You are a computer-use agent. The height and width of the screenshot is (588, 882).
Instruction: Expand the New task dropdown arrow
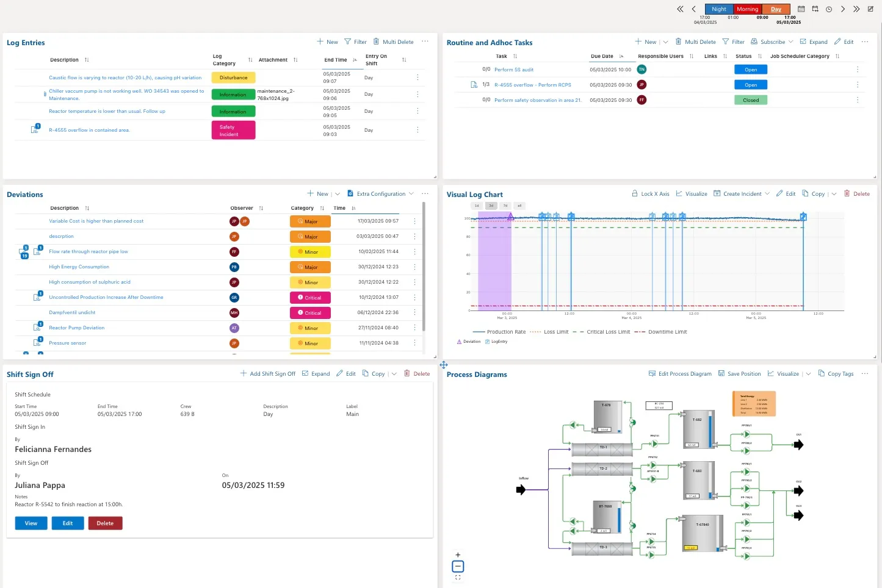[x=665, y=42]
